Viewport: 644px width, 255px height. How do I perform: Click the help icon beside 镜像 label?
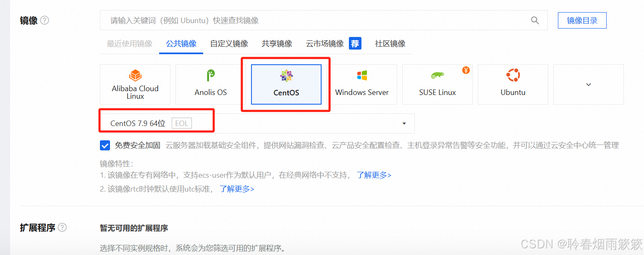tap(45, 20)
